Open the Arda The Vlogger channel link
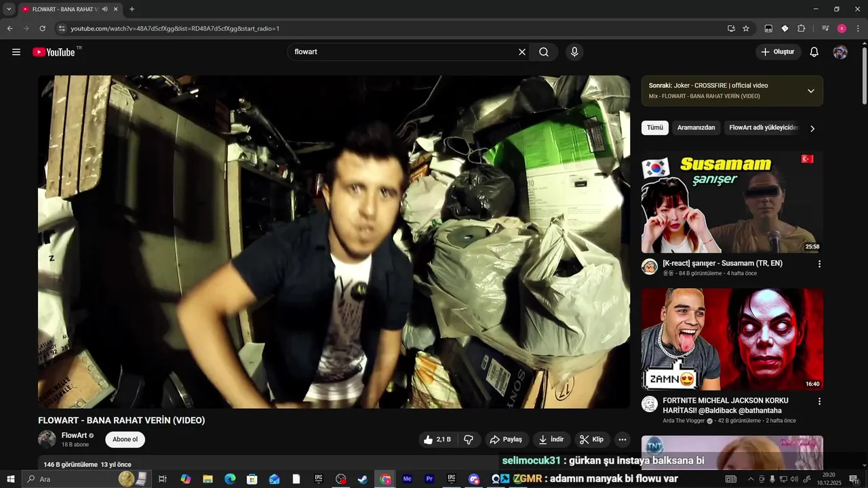Viewport: 868px width, 488px height. (684, 421)
